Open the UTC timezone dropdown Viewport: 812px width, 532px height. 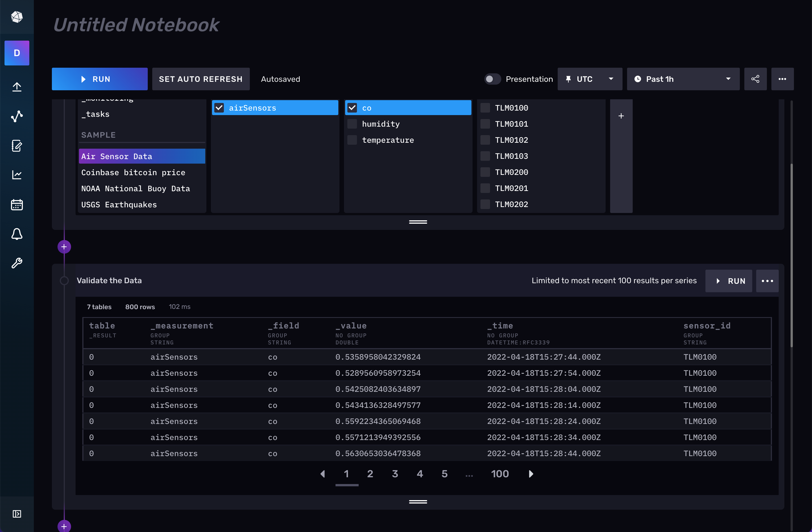click(x=590, y=79)
